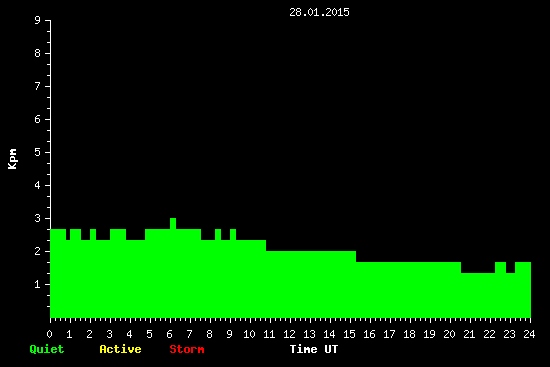Viewport: 550px width, 367px height.
Task: Click the Time UT axis title
Action: pyautogui.click(x=314, y=349)
